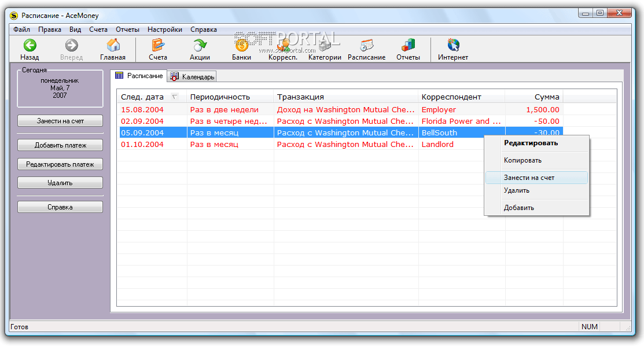Image resolution: width=644 pixels, height=346 pixels.
Task: Open the Расписание toolbar icon
Action: [x=366, y=45]
